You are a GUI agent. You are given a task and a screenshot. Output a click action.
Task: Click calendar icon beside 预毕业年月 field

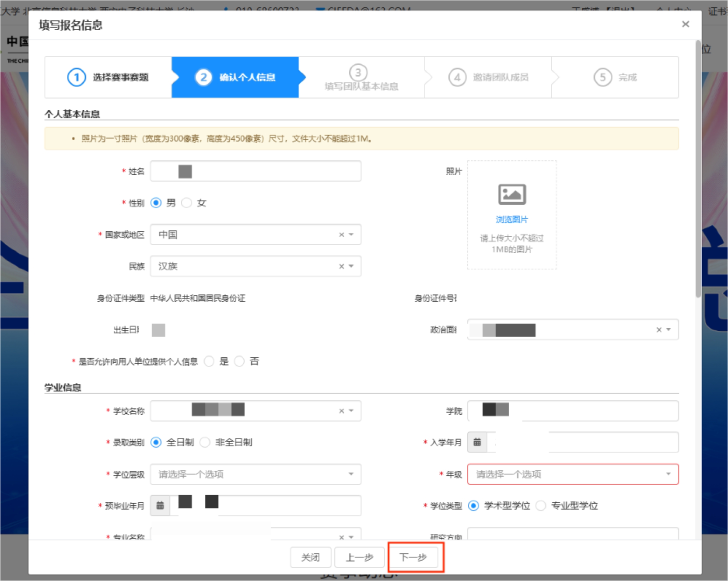click(160, 506)
